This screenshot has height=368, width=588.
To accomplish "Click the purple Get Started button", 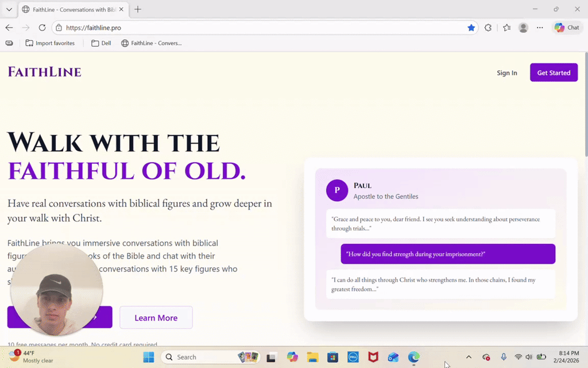I will point(554,72).
